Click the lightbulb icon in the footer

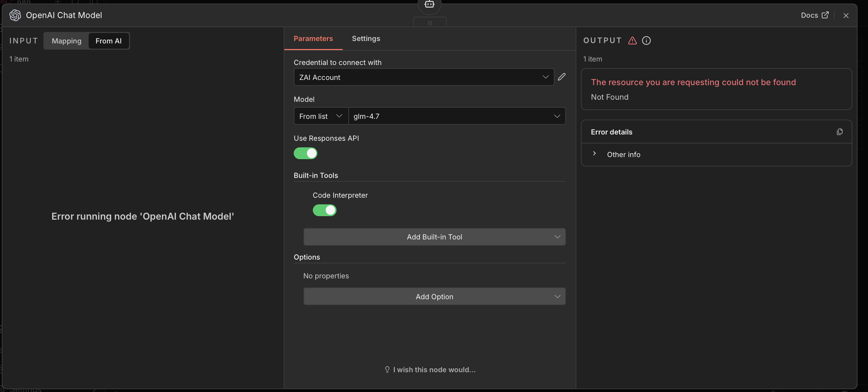387,369
